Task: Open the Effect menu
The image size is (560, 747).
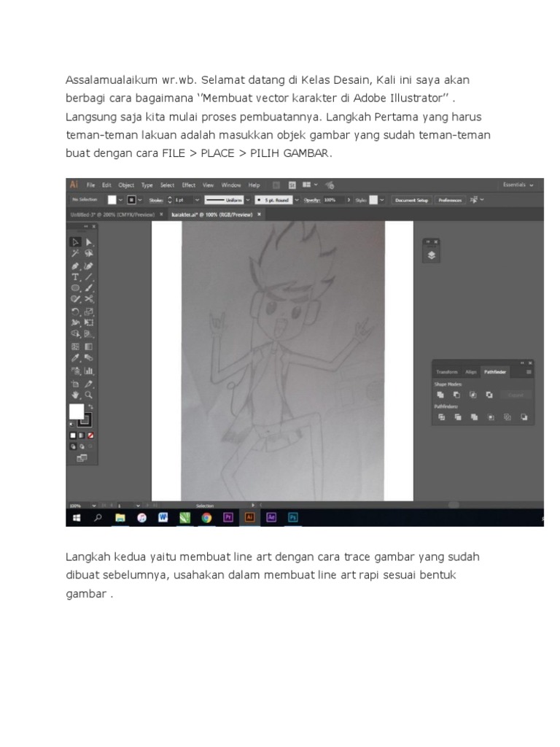Action: [189, 185]
